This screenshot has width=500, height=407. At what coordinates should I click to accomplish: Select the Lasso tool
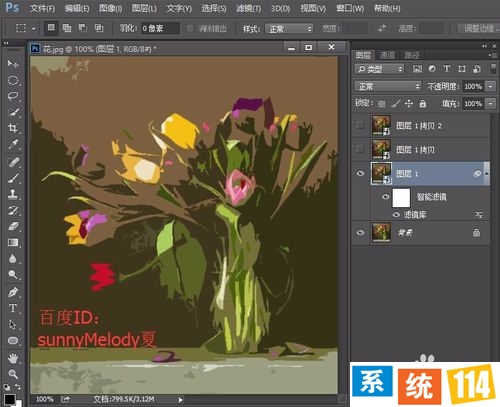(x=13, y=96)
